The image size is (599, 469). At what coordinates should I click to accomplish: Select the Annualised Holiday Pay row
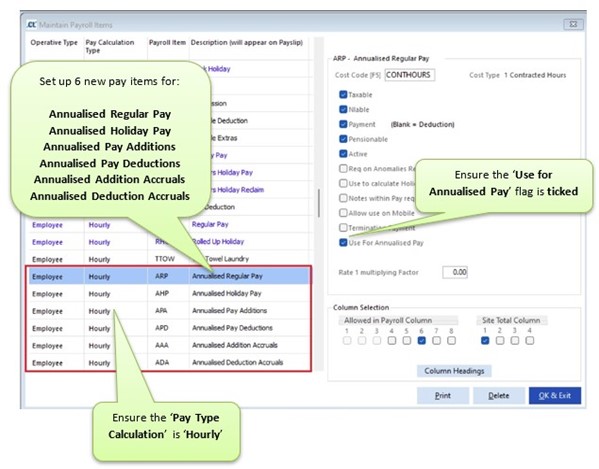[169, 293]
